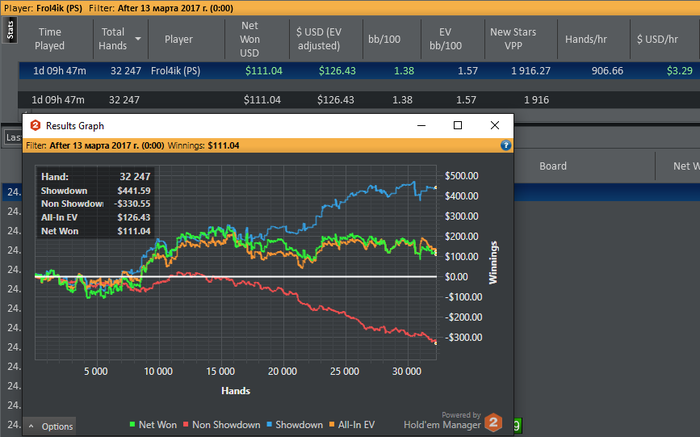Click the -$300.00 axis label

[x=463, y=337]
